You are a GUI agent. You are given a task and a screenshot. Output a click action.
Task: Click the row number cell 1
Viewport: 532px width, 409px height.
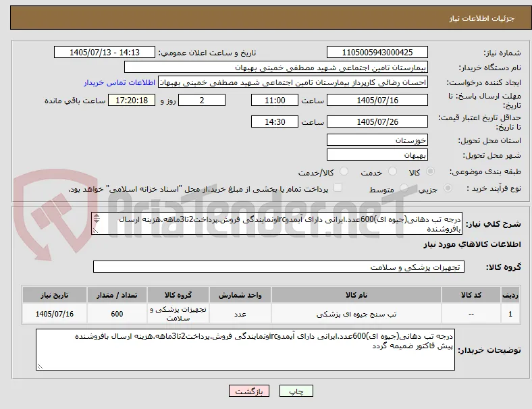(x=510, y=314)
